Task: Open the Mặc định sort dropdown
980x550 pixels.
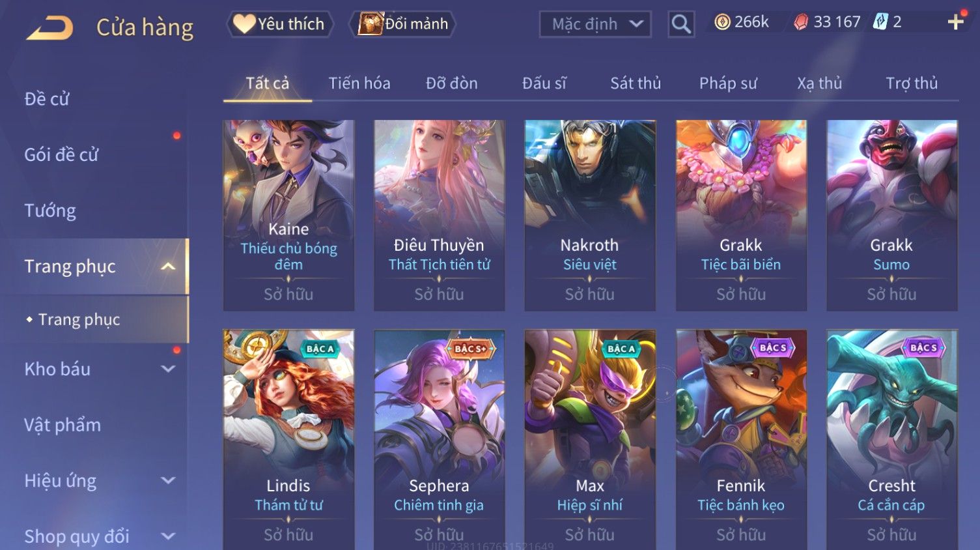Action: 595,24
